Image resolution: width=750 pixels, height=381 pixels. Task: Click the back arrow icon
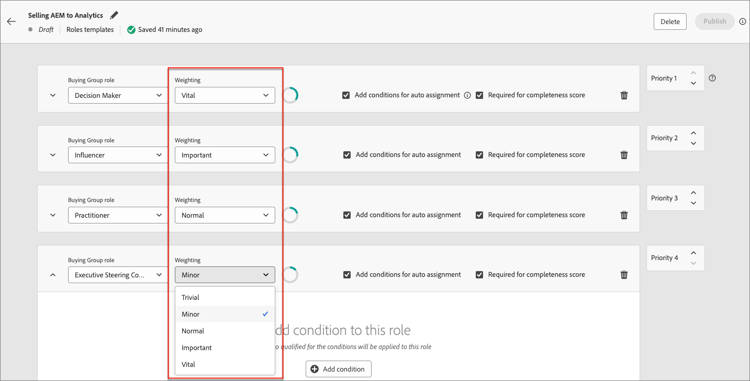click(x=11, y=22)
